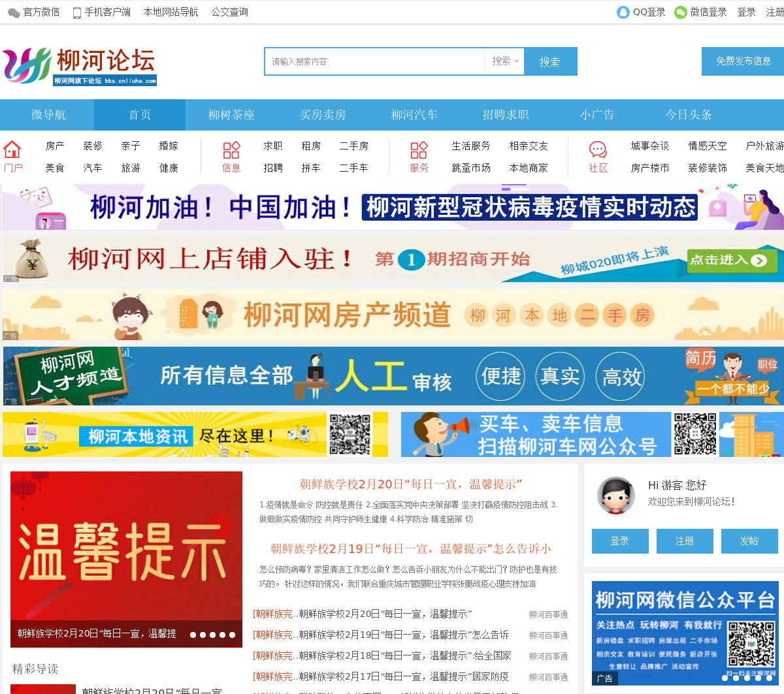Open the 柳河汽车 nav tab
This screenshot has height=694, width=784.
414,115
